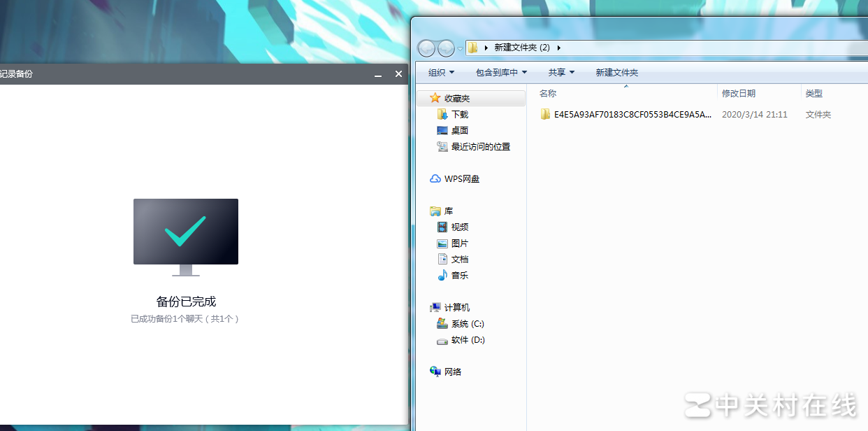Open the 共享 dropdown menu

[561, 73]
